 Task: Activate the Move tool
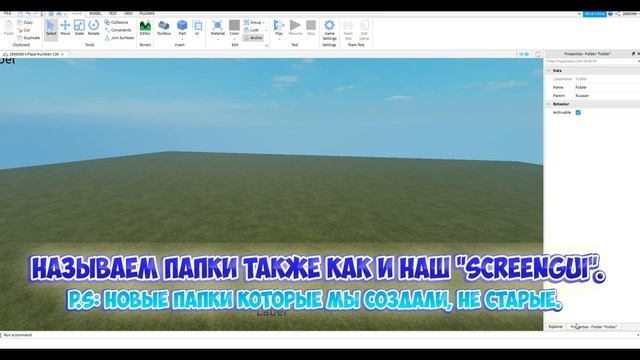65,28
